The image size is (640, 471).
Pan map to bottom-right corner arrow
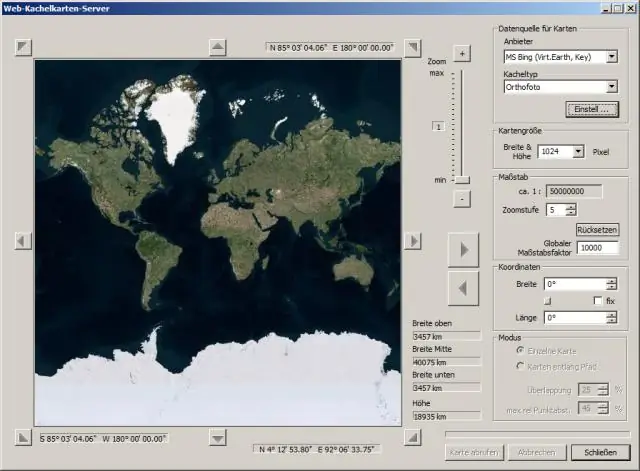[x=413, y=438]
